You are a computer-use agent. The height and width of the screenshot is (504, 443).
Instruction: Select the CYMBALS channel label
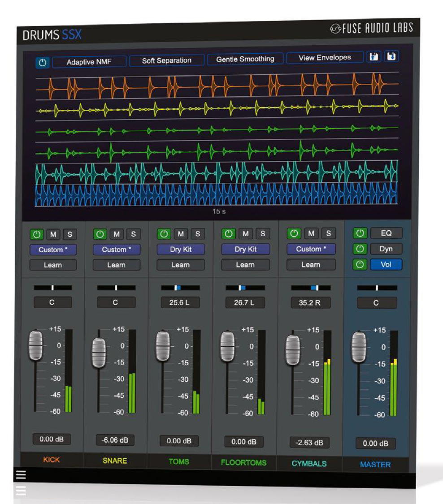(309, 464)
